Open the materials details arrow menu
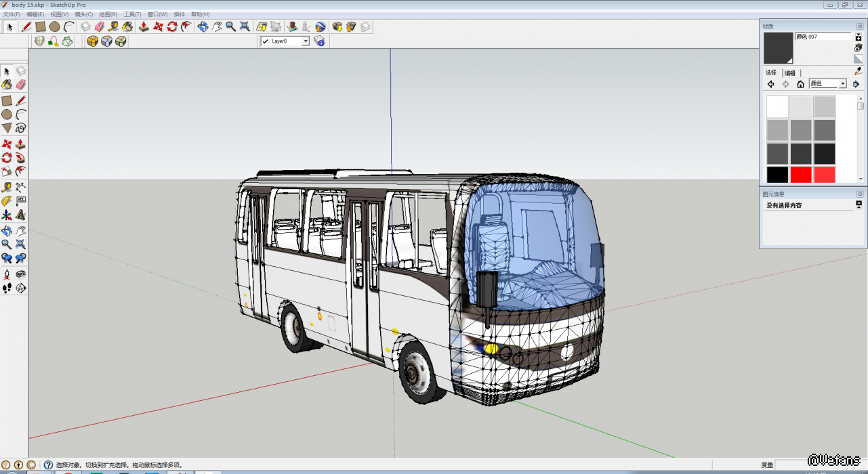The image size is (868, 474). point(856,84)
